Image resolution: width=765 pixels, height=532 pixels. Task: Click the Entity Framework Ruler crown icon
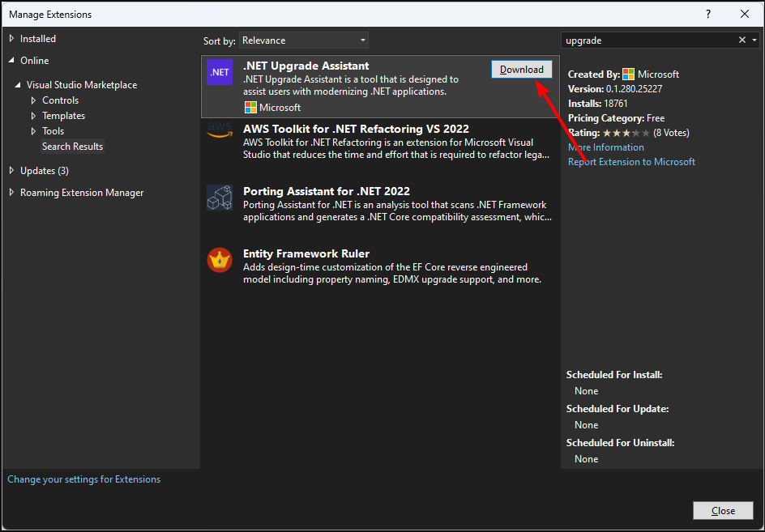tap(220, 260)
